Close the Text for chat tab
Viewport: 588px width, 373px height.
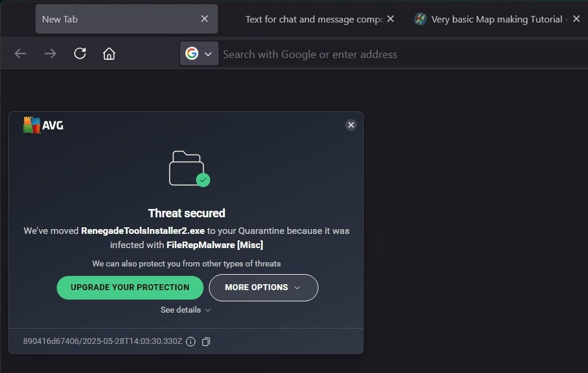[391, 19]
